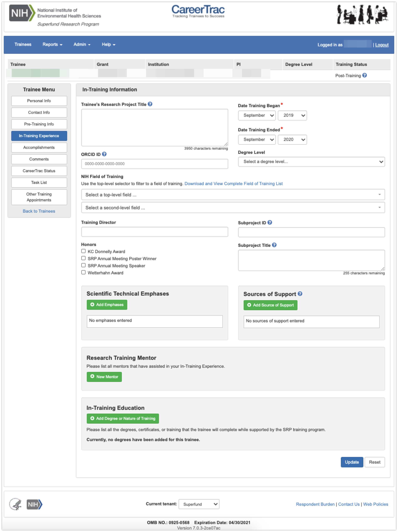Open the Reports menu
Screen dimensions: 398x532
coord(52,44)
